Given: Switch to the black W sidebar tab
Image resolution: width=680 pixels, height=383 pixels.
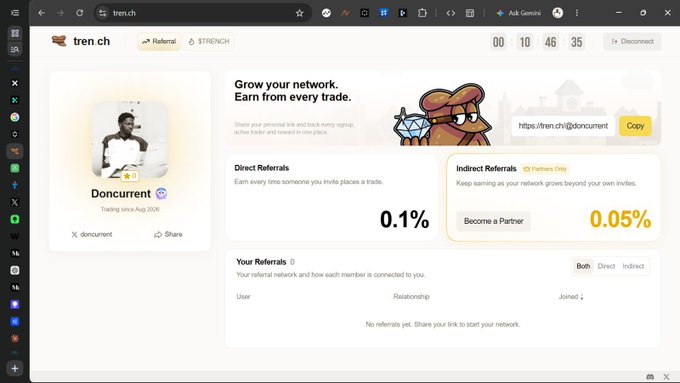Looking at the screenshot, I should point(15,236).
